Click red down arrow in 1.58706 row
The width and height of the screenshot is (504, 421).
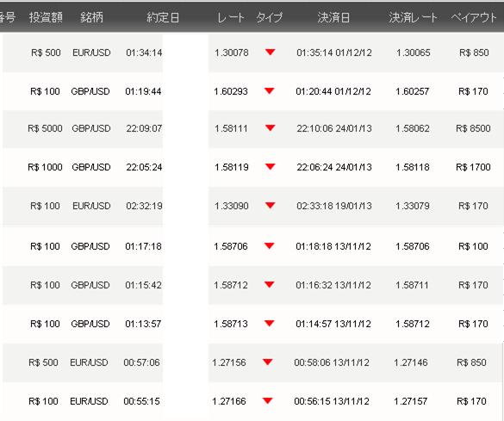pos(269,245)
